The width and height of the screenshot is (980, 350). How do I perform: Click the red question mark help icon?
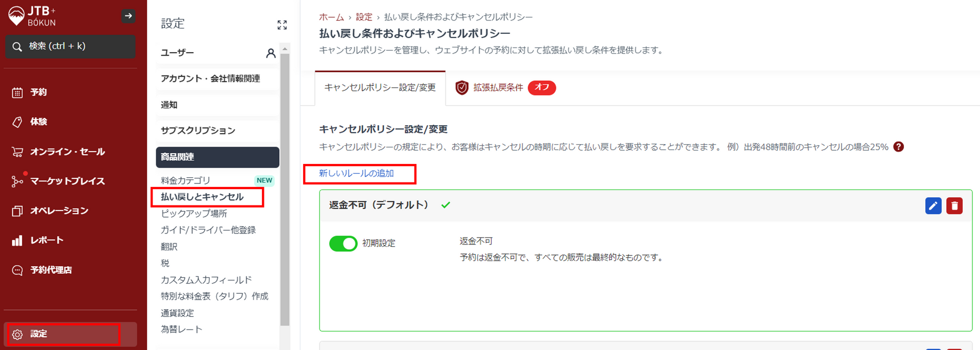[x=899, y=147]
